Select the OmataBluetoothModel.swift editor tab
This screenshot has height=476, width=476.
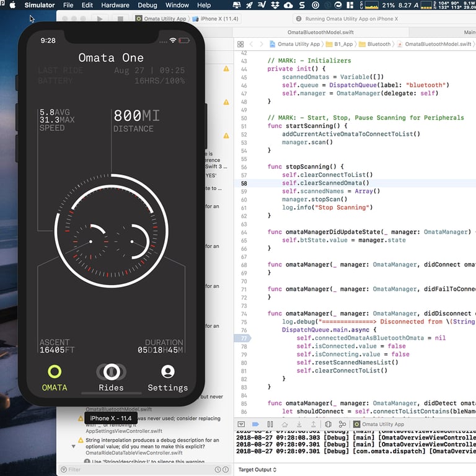pyautogui.click(x=320, y=32)
